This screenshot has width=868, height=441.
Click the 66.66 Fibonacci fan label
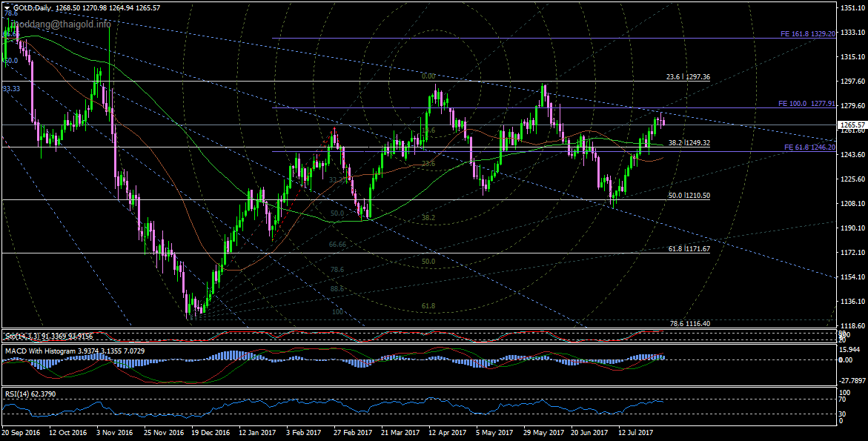click(x=338, y=244)
